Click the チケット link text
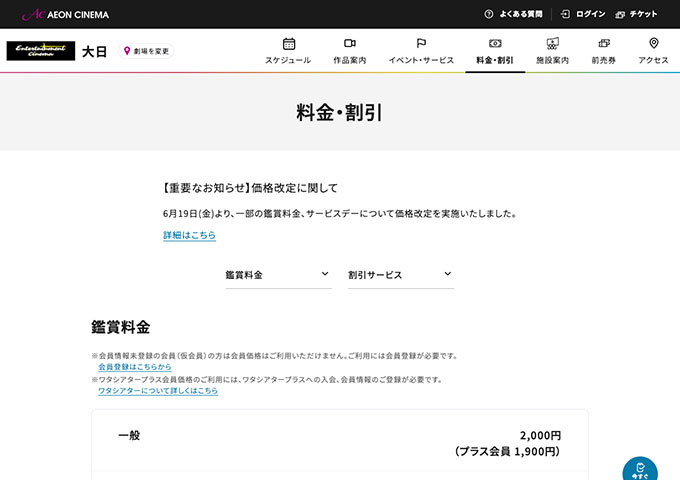This screenshot has width=680, height=480. pos(644,14)
